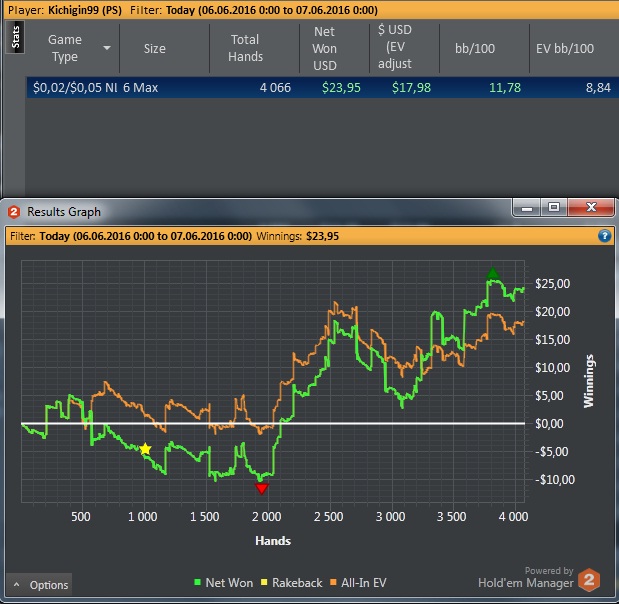Sort by EV bb/100 column header
The image size is (619, 604).
[565, 49]
